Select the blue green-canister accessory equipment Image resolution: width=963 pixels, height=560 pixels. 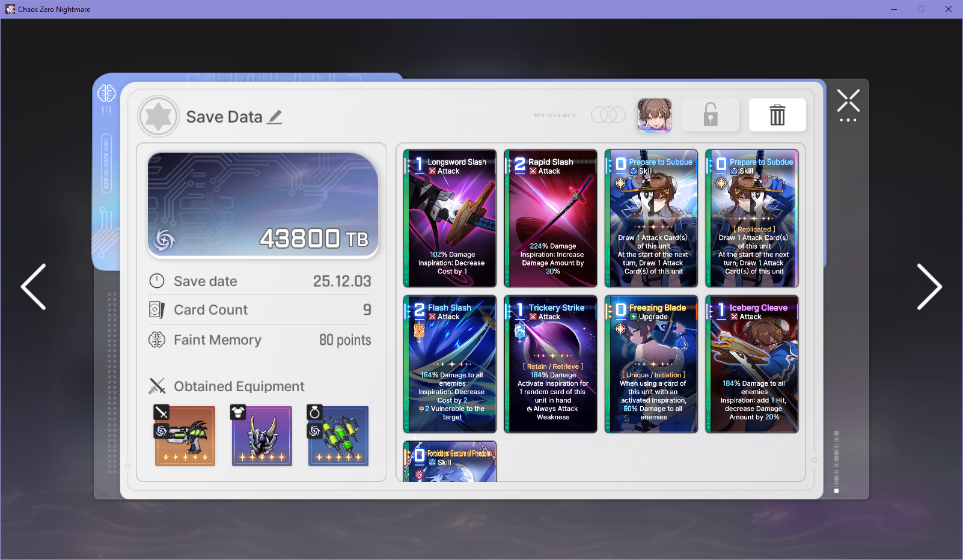(x=338, y=436)
